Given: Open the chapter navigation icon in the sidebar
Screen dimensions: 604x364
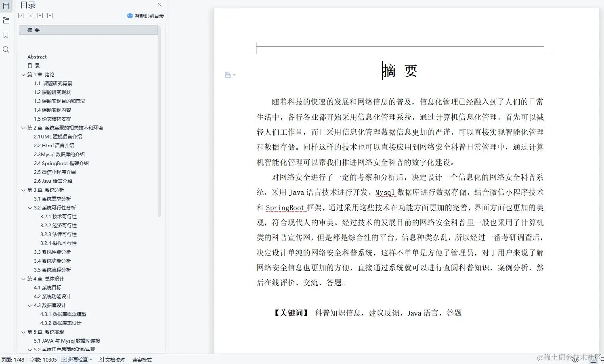Looking at the screenshot, I should [x=6, y=20].
